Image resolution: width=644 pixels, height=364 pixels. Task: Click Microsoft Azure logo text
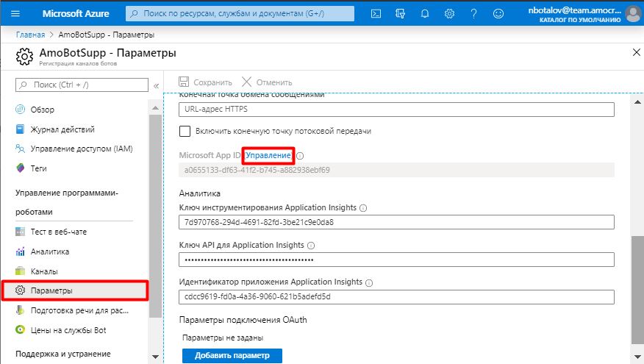76,13
